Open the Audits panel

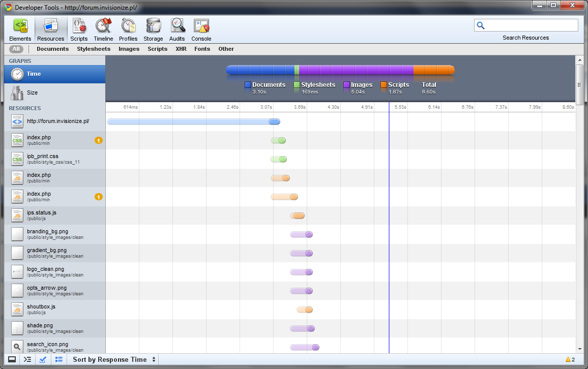(177, 30)
